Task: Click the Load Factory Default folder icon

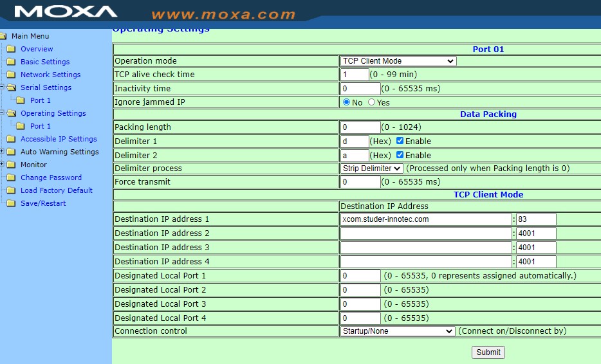Action: point(10,190)
